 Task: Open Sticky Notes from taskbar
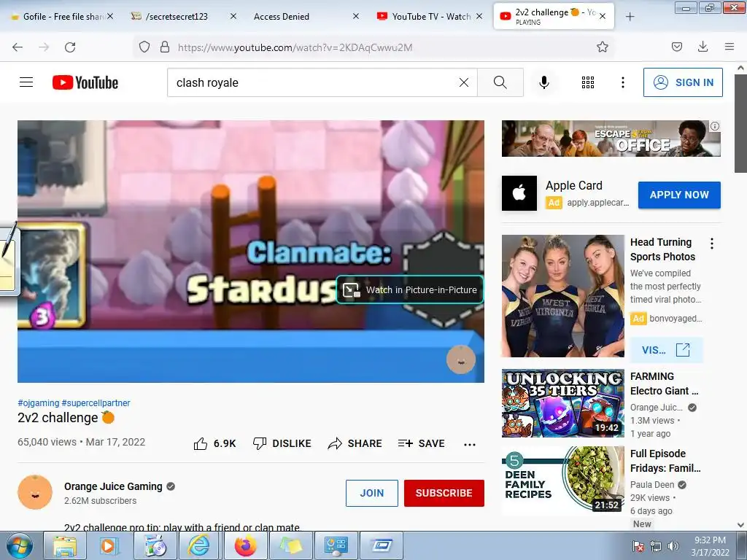tap(291, 546)
